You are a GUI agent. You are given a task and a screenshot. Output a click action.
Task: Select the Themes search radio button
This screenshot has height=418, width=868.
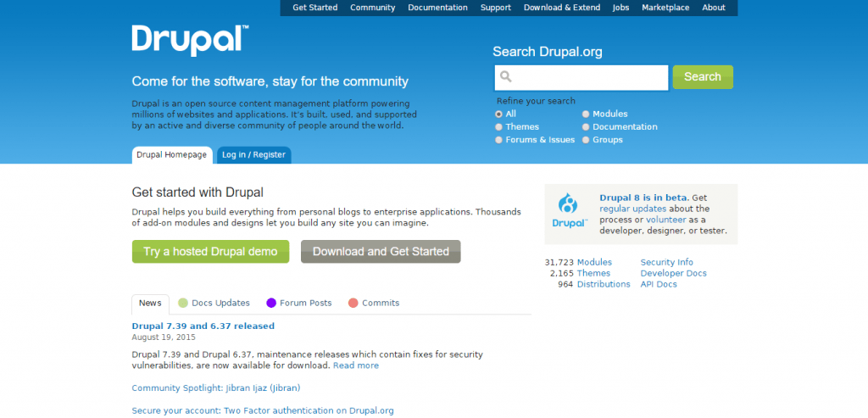point(498,127)
